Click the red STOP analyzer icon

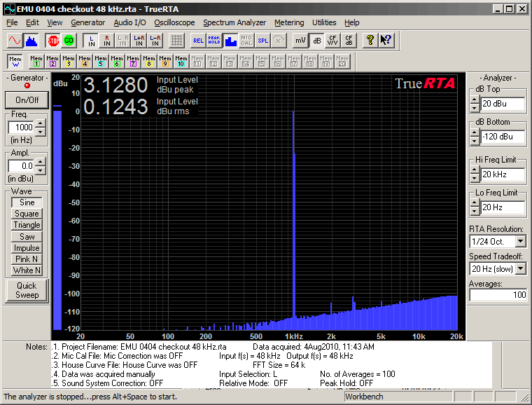tap(53, 40)
